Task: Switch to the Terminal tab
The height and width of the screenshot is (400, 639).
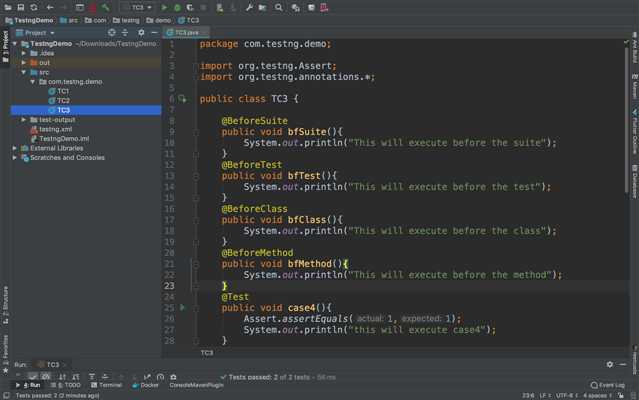Action: pyautogui.click(x=106, y=385)
